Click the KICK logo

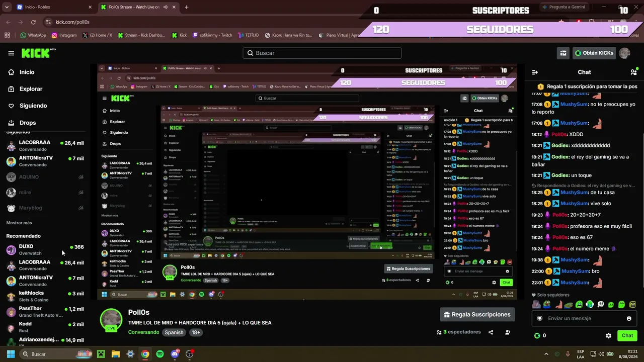(x=38, y=53)
